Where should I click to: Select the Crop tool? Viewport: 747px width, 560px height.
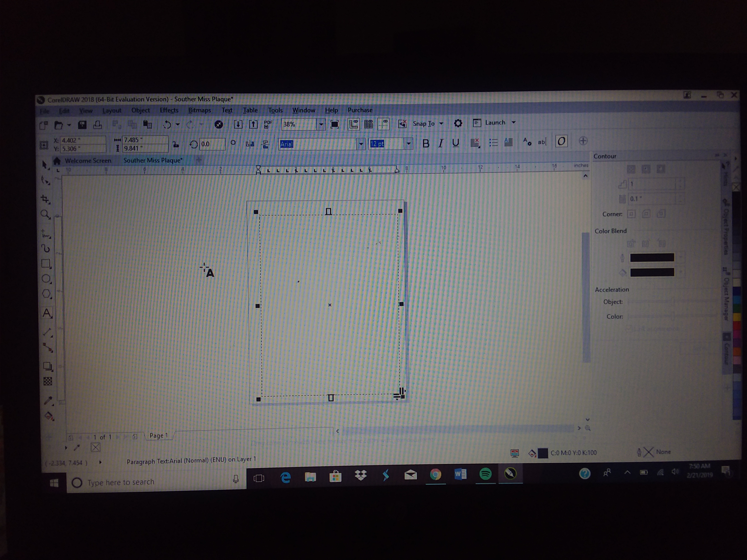pyautogui.click(x=45, y=199)
